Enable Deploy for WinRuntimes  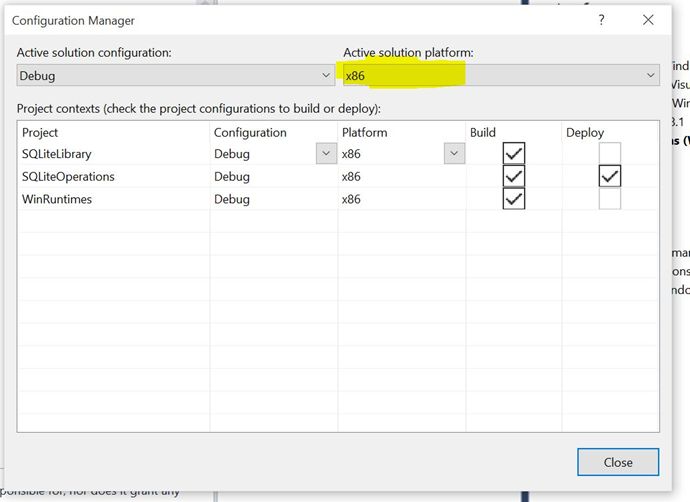609,199
